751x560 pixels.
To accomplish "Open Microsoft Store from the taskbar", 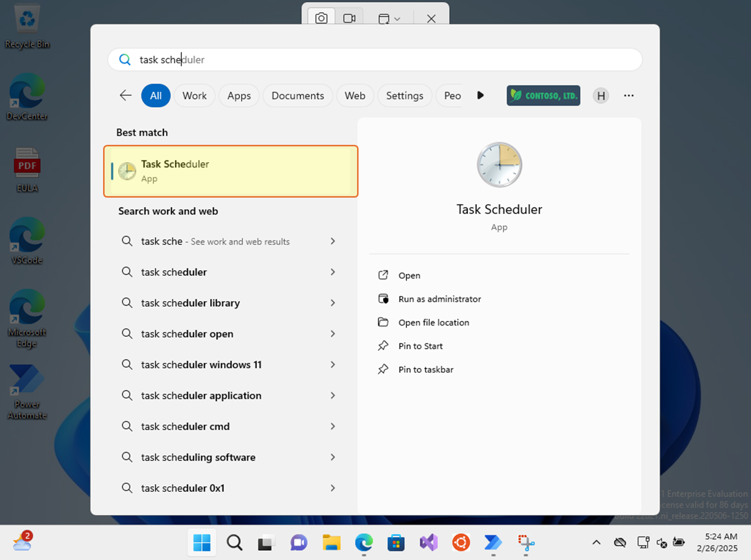I will click(x=396, y=543).
